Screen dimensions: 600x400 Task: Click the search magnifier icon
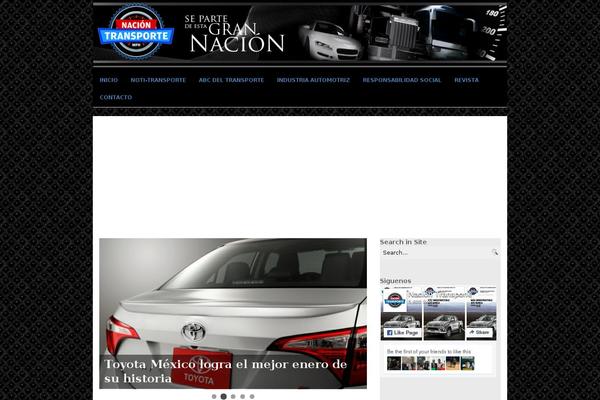click(495, 252)
